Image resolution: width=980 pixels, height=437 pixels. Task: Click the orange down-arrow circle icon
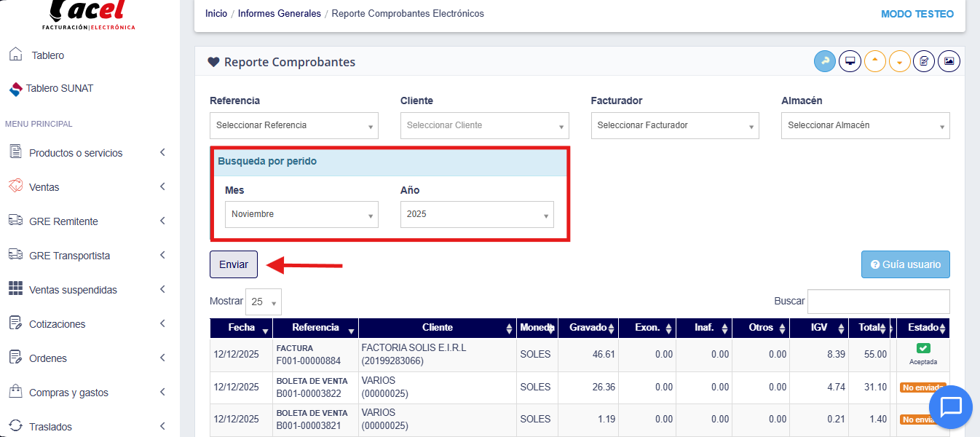[x=900, y=61]
